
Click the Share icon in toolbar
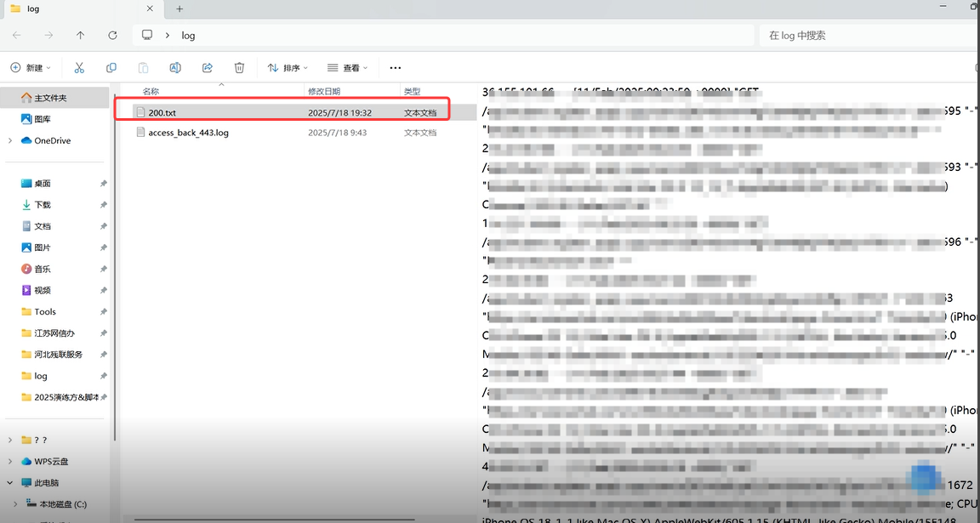tap(208, 67)
